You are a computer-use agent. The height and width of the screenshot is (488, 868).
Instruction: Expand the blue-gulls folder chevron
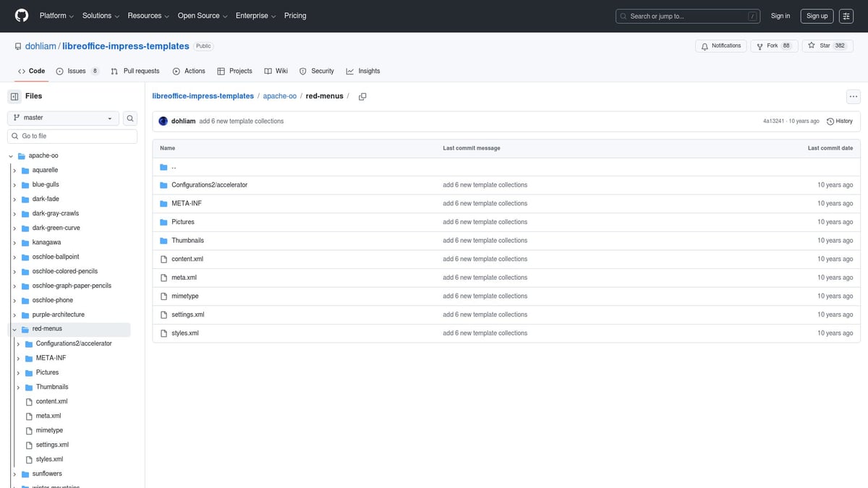click(x=14, y=184)
